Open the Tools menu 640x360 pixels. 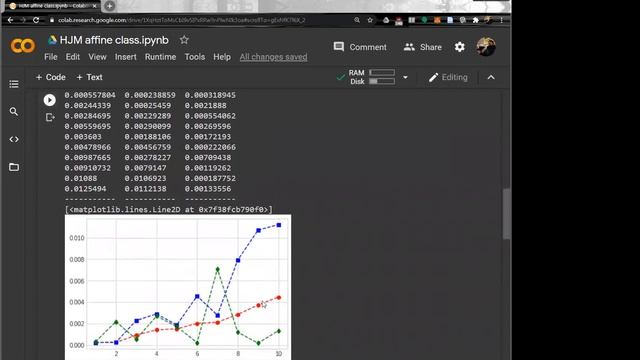[194, 57]
